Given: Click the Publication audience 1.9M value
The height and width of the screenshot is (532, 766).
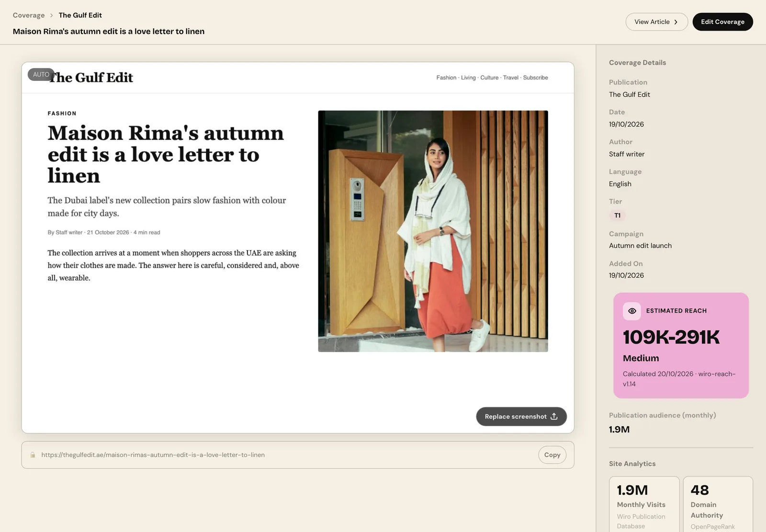Looking at the screenshot, I should [619, 430].
